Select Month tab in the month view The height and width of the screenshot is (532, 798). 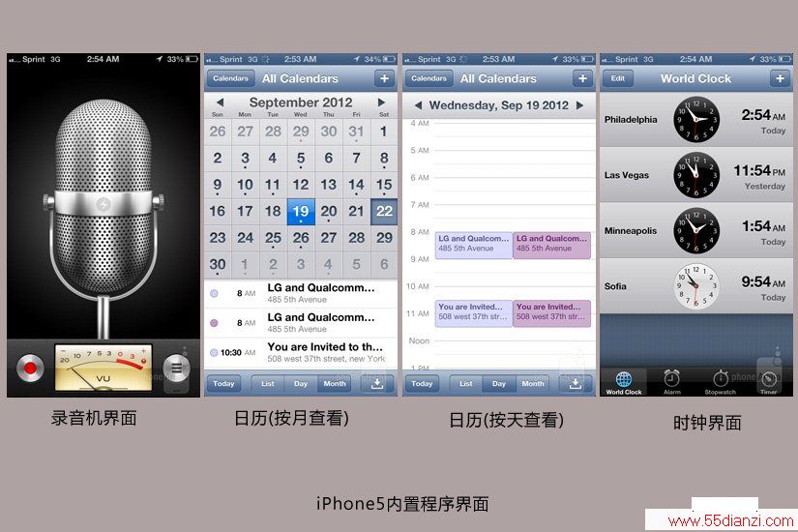pyautogui.click(x=335, y=383)
